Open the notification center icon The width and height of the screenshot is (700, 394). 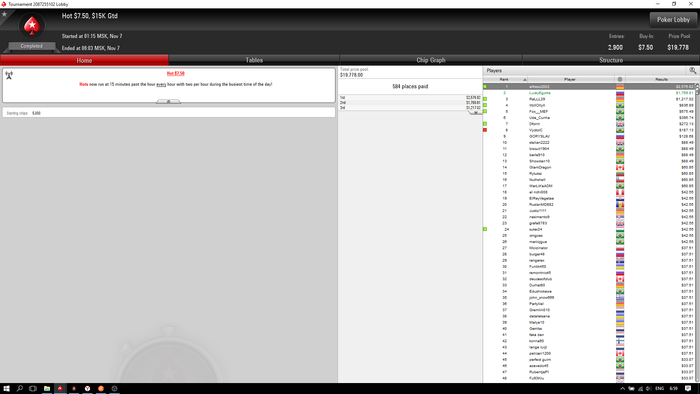pyautogui.click(x=688, y=389)
